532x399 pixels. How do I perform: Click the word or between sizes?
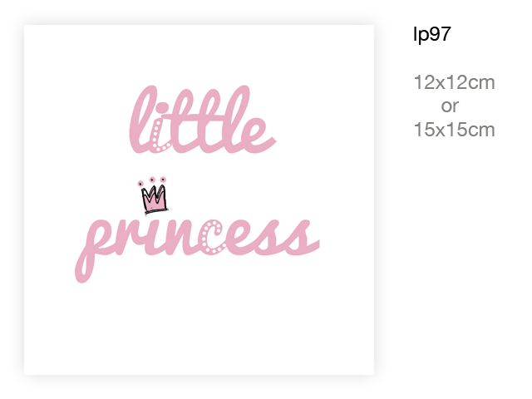click(450, 106)
